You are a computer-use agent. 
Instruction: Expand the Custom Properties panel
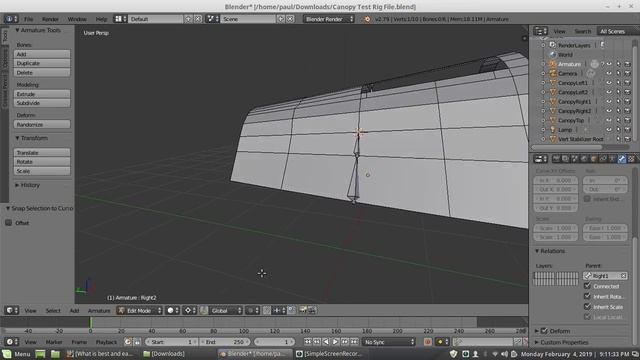[x=561, y=342]
